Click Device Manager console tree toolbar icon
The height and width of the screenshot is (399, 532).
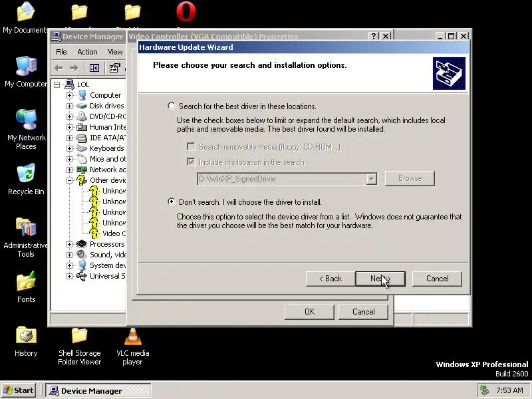94,68
